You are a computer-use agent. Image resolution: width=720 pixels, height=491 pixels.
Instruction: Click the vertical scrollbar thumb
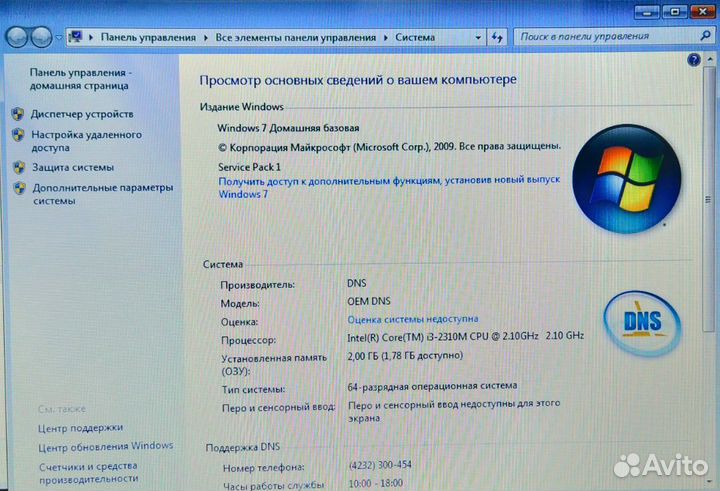pos(709,198)
